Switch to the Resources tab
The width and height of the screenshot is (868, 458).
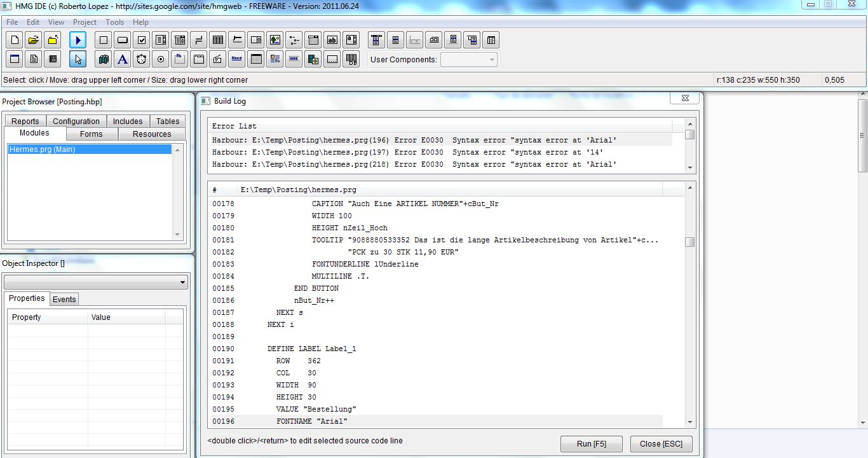click(x=152, y=134)
